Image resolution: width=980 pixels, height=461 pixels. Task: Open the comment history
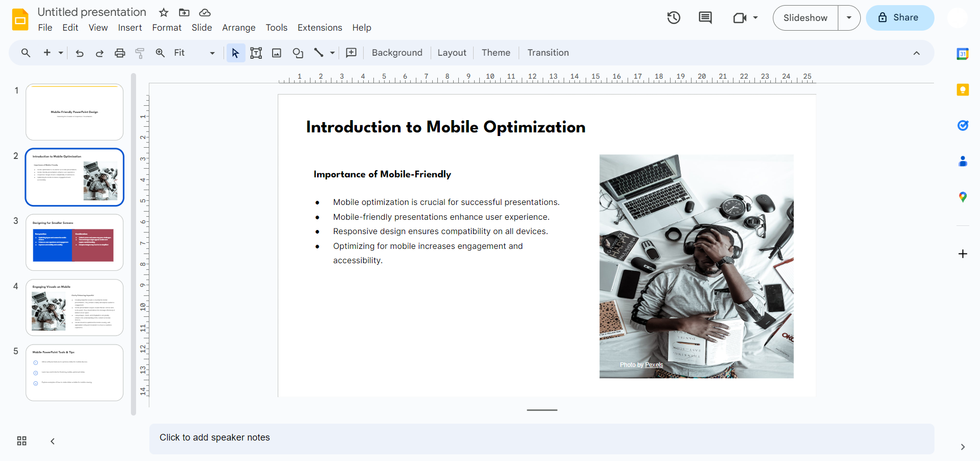705,17
